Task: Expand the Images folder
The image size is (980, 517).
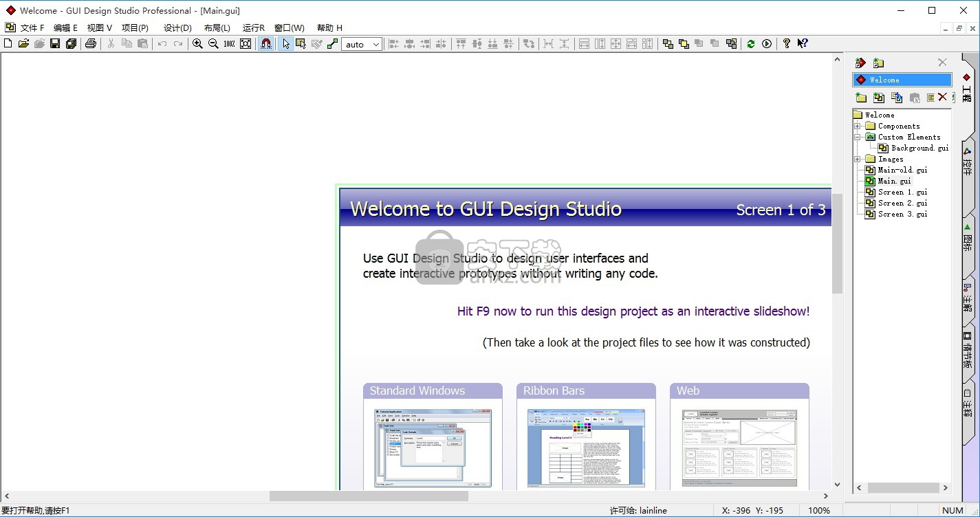Action: (858, 159)
